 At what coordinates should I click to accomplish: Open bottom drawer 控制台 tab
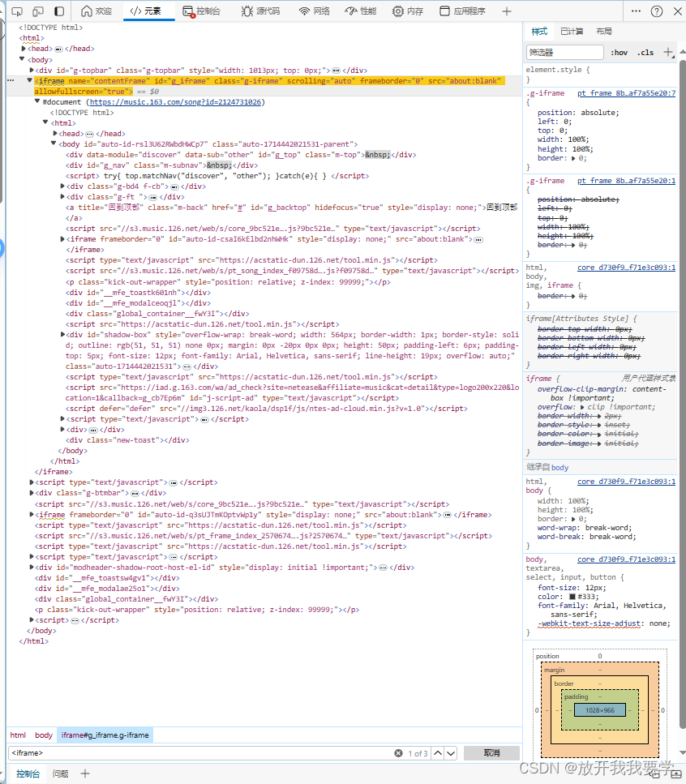[x=28, y=774]
